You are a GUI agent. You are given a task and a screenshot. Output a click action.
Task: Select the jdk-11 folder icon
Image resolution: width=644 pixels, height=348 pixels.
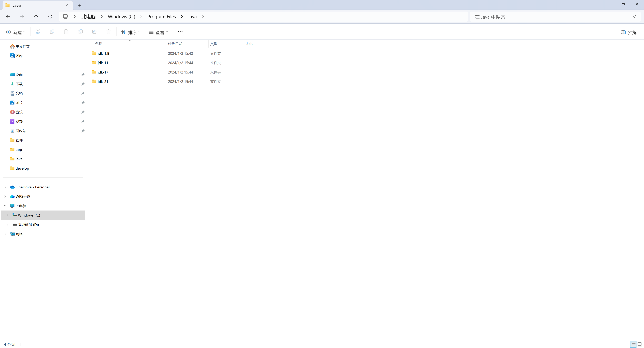coord(94,63)
